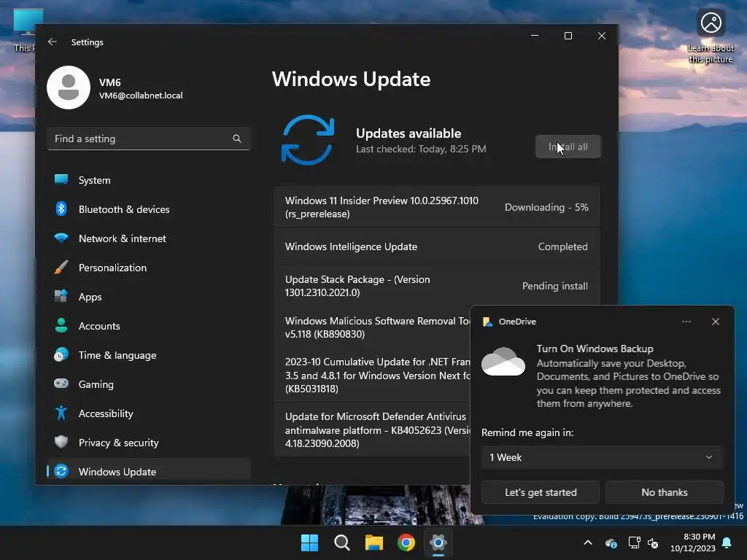This screenshot has height=560, width=747.
Task: Click VM6@collabnet.local account email
Action: tap(141, 96)
